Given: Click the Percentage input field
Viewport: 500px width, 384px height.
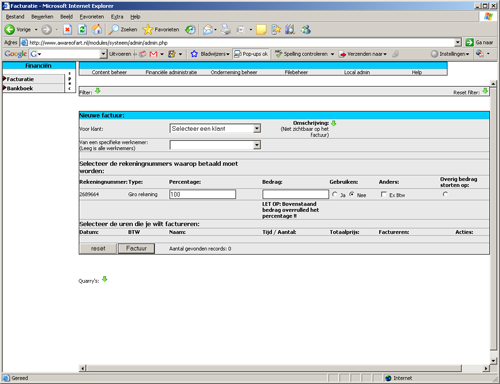Looking at the screenshot, I should point(202,194).
